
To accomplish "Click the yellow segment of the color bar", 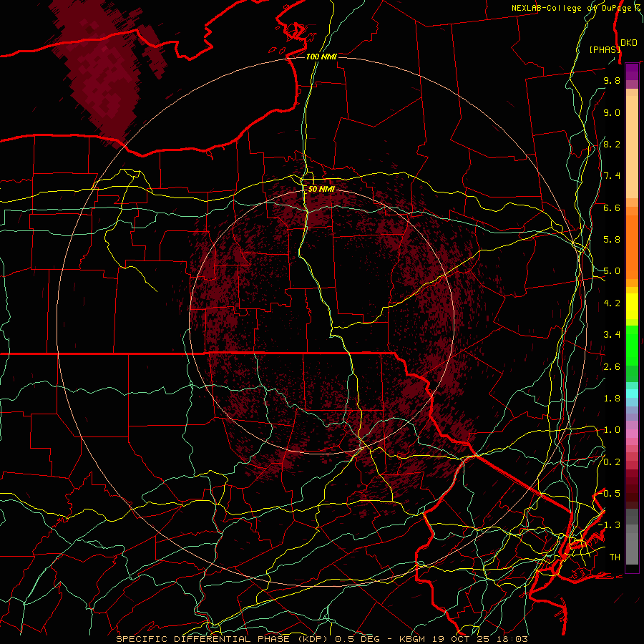I will point(632,306).
